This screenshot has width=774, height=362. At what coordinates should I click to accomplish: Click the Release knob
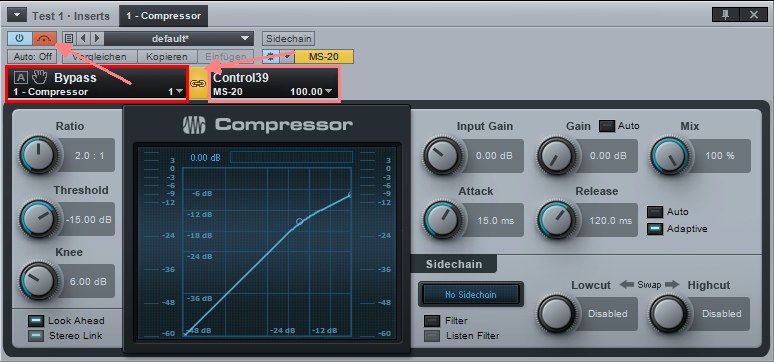(x=557, y=220)
